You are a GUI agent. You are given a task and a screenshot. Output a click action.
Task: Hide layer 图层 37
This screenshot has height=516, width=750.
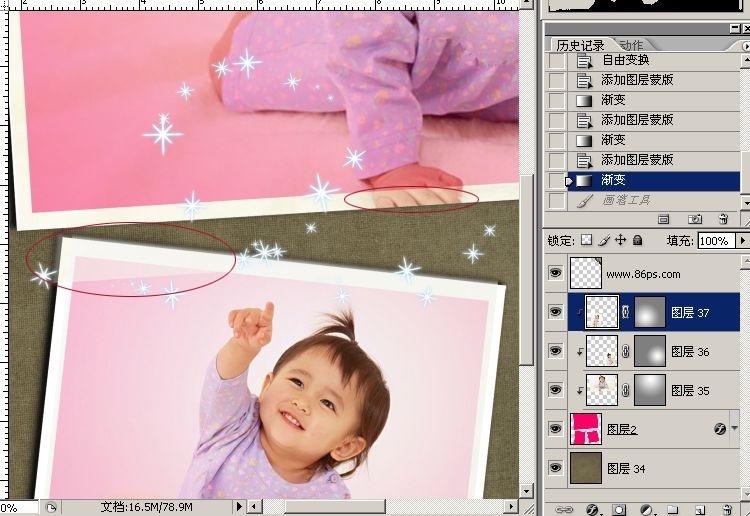coord(555,312)
